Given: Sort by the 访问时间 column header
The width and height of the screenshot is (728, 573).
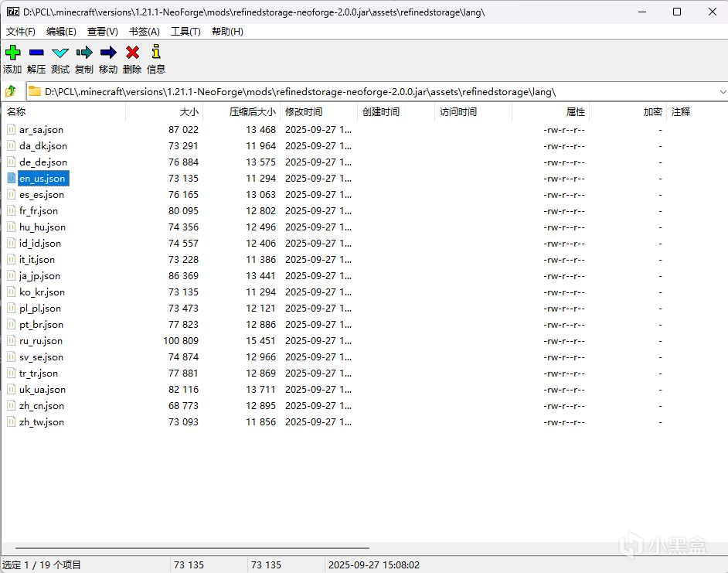Looking at the screenshot, I should (x=473, y=111).
